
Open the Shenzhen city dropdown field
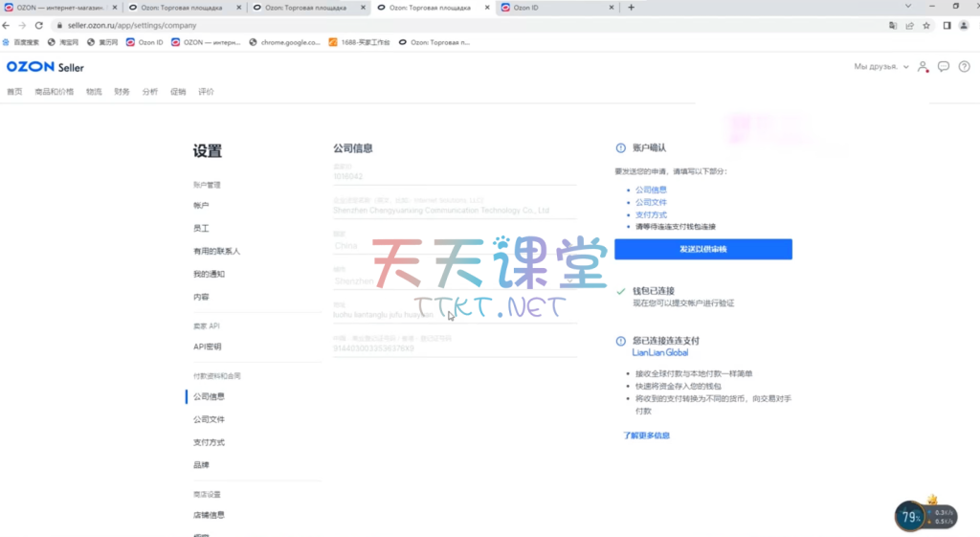click(x=455, y=281)
